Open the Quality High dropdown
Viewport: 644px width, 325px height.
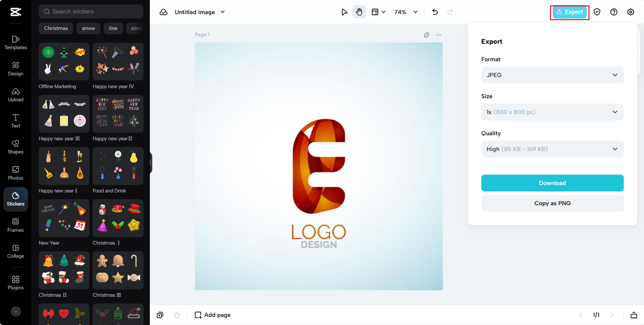click(x=552, y=149)
